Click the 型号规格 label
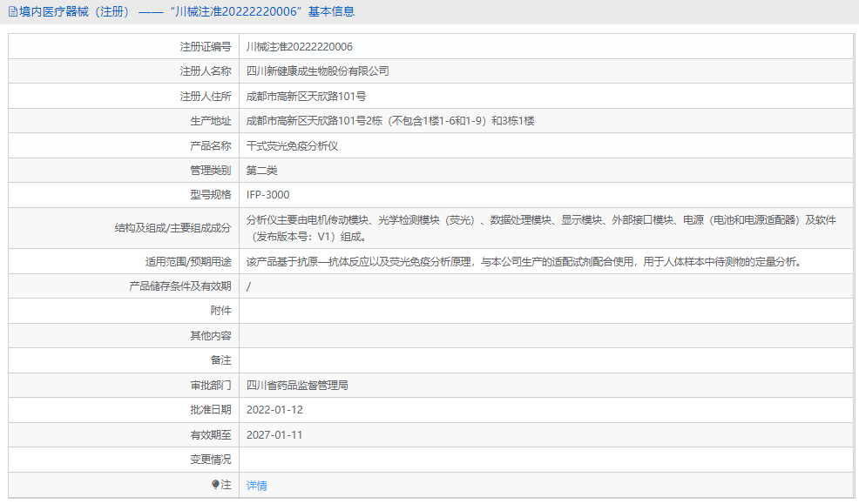Viewport: 859px width, 504px height. [x=210, y=195]
